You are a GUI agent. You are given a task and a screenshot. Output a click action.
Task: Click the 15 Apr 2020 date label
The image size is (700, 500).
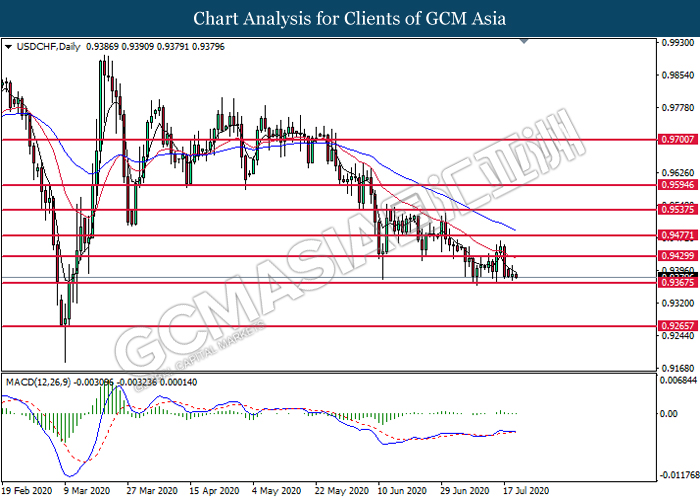(x=214, y=491)
